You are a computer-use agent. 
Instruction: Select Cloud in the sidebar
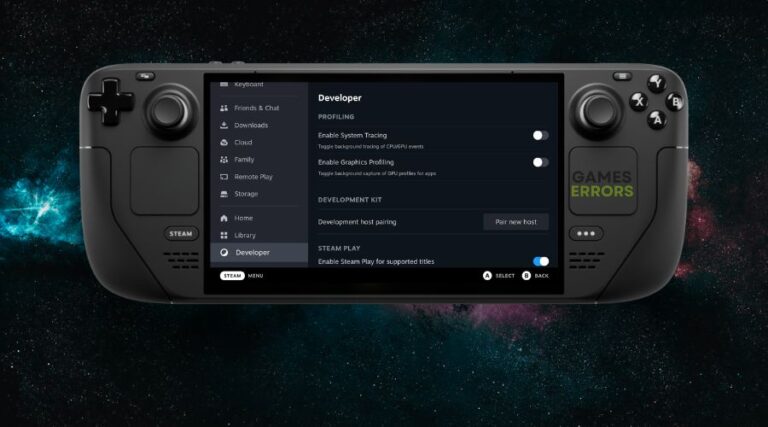259,142
